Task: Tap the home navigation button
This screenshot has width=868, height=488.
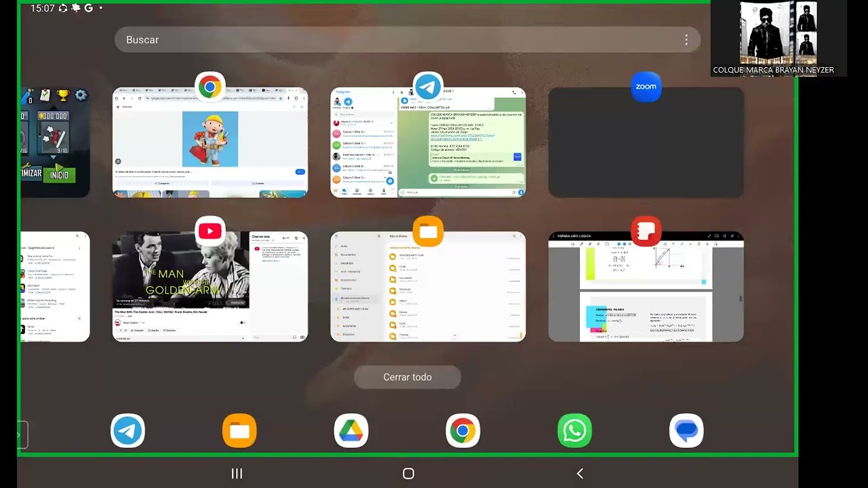Action: [408, 474]
